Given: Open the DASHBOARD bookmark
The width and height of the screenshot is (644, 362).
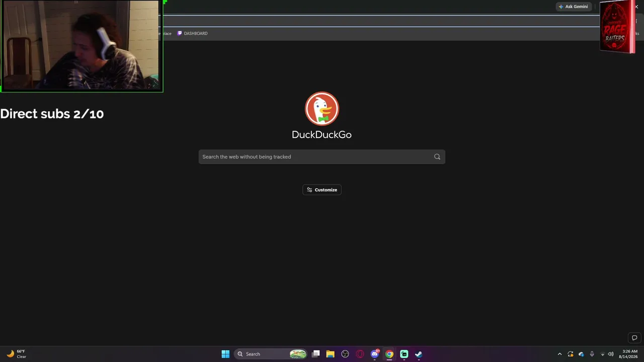Looking at the screenshot, I should pos(192,33).
